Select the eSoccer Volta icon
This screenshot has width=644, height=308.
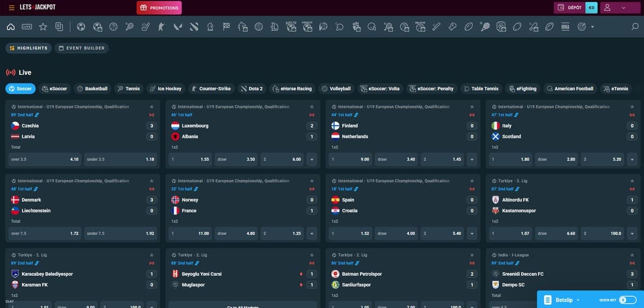pyautogui.click(x=291, y=26)
